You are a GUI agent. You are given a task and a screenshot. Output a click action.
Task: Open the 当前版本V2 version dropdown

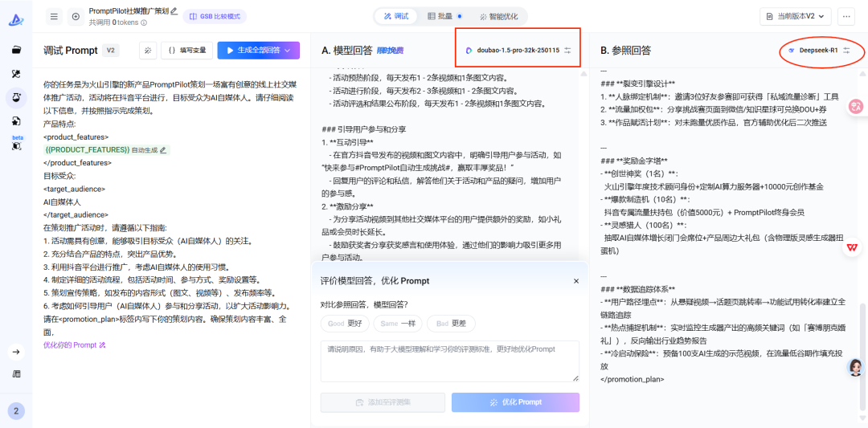point(796,17)
